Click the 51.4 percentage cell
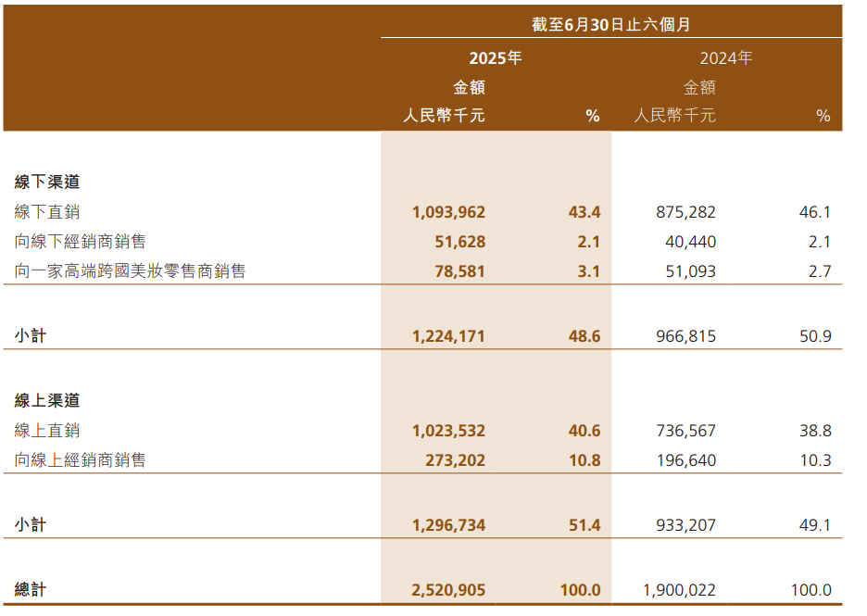The height and width of the screenshot is (616, 867). coord(584,525)
